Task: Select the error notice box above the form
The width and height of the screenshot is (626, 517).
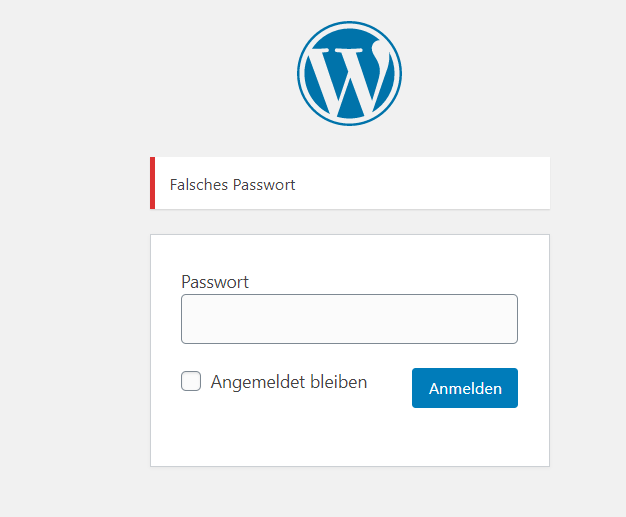Action: pyautogui.click(x=420, y=184)
